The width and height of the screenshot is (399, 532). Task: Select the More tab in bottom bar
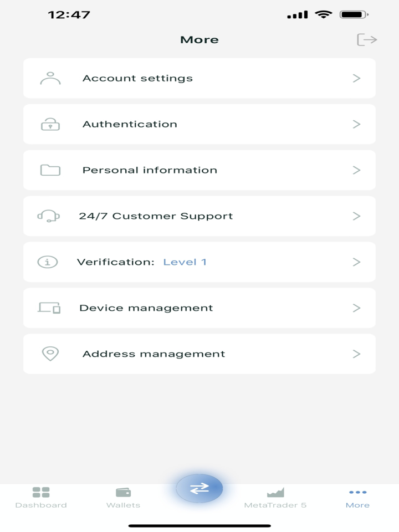(357, 497)
